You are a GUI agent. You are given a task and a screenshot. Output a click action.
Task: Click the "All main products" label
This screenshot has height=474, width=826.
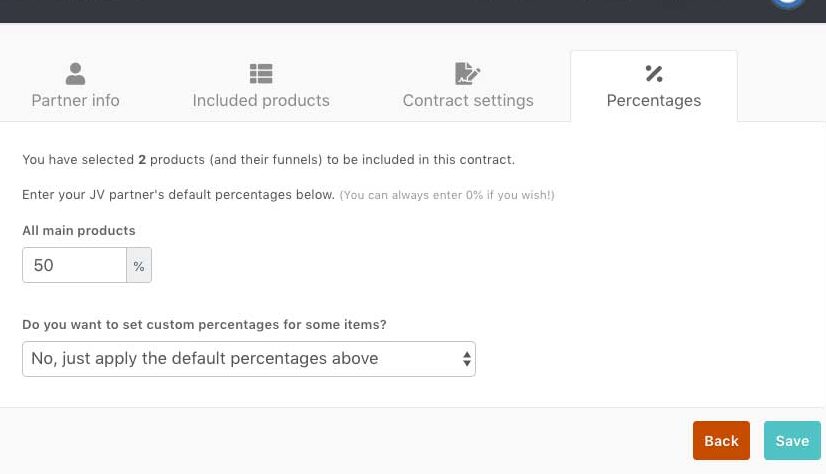coord(79,231)
